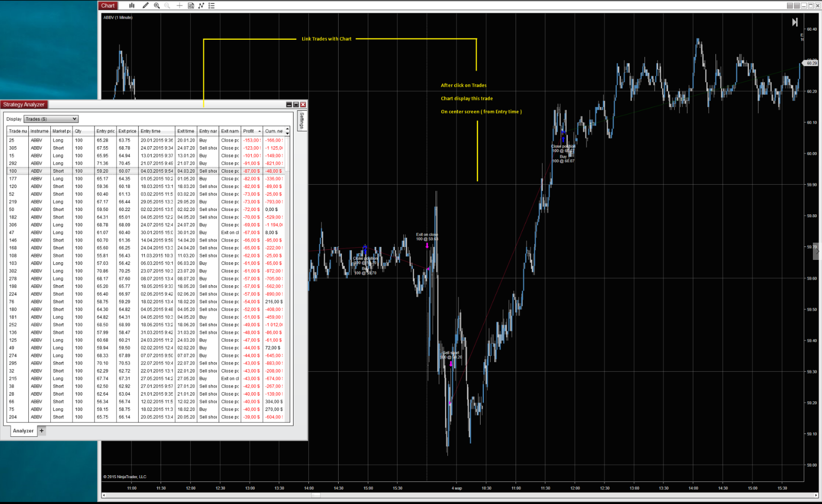Viewport: 822px width, 504px height.
Task: Sort by the Exit time column header
Action: coord(186,131)
